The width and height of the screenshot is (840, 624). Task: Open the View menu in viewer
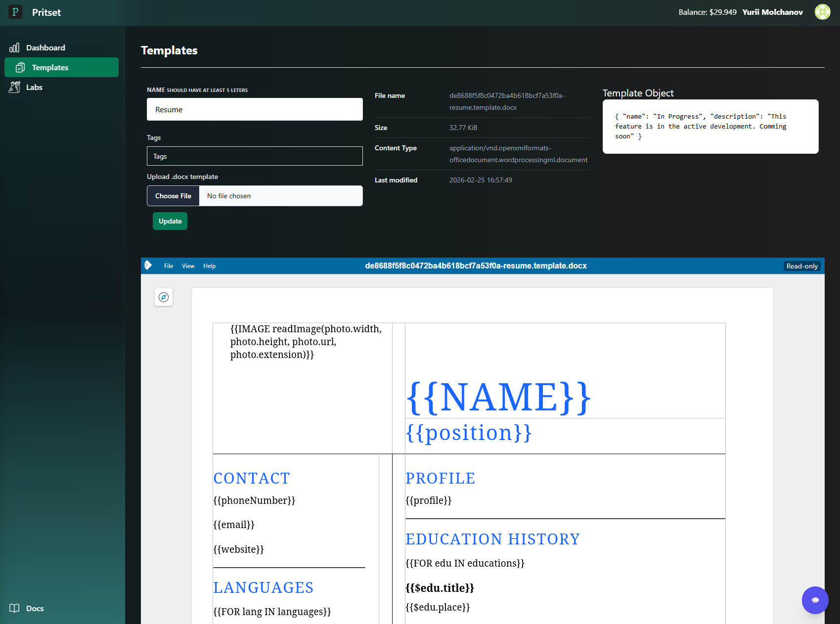(x=188, y=266)
